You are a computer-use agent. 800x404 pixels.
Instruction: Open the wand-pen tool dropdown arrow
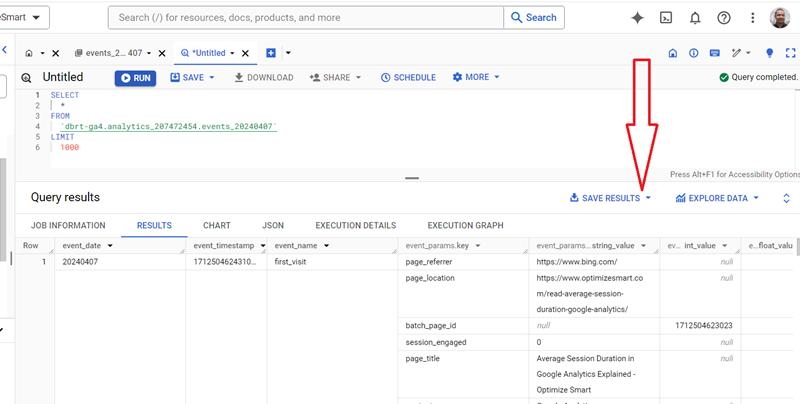[748, 53]
